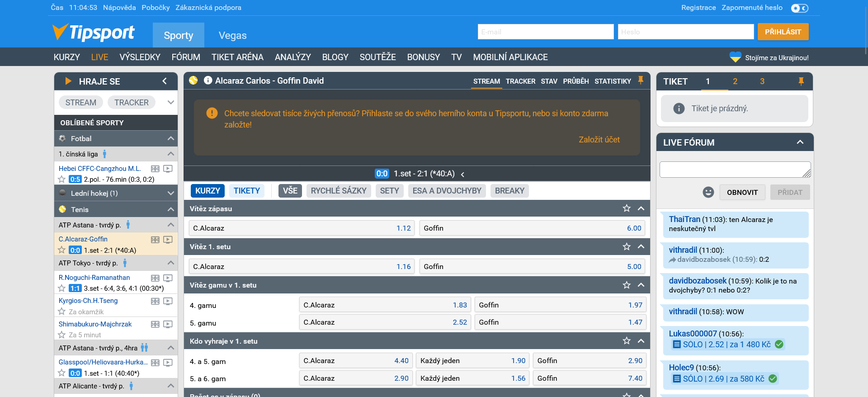Open tracker icon for Shimabukuro-Majchrzak

155,324
